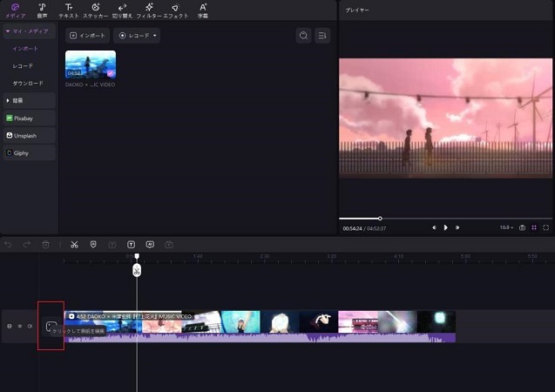Toggle the track lock icon
555x392 pixels.
tap(10, 326)
